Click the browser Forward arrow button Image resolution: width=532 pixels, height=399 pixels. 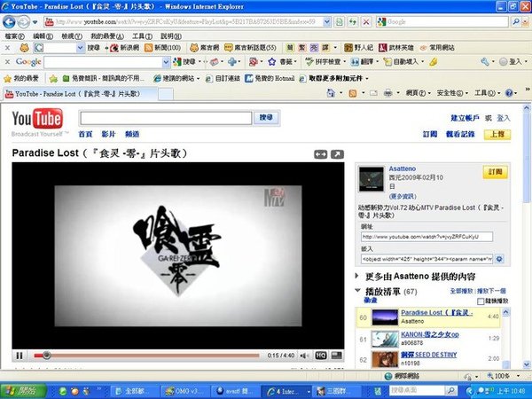click(x=23, y=22)
